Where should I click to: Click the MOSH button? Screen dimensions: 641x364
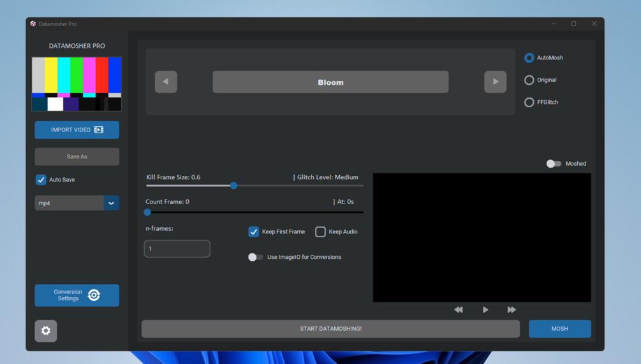point(559,329)
